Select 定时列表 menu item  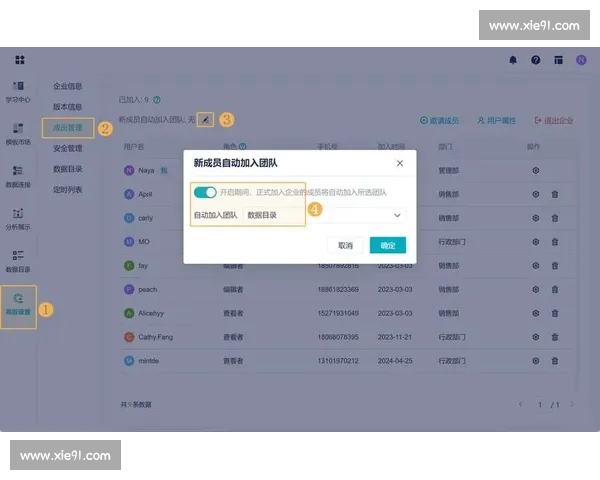click(68, 190)
